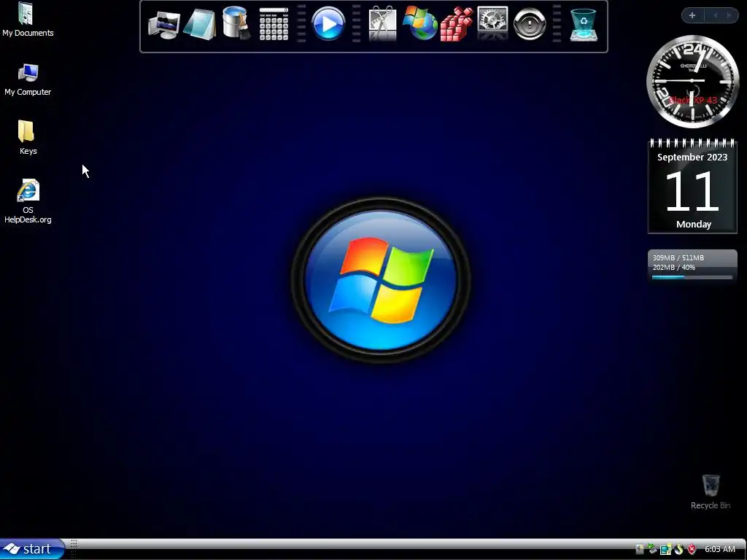Open the display monitor icon in the dock
This screenshot has width=747, height=560.
click(164, 26)
